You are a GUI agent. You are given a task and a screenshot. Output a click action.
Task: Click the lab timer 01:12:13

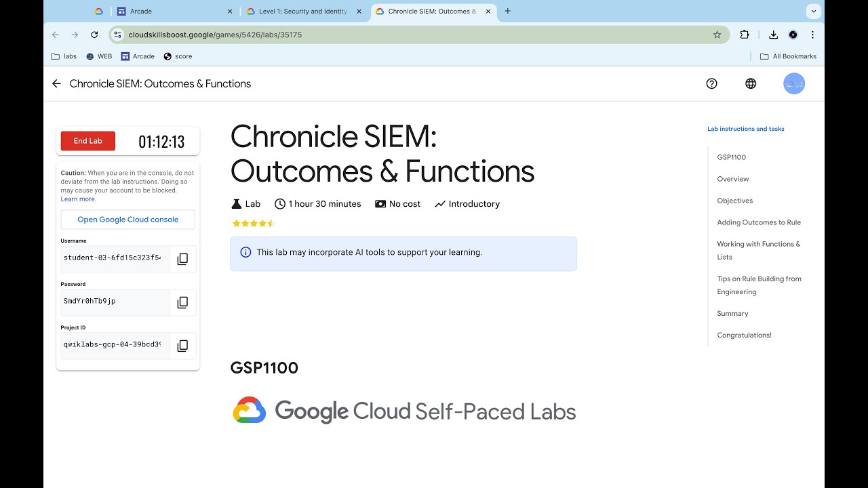pos(161,142)
